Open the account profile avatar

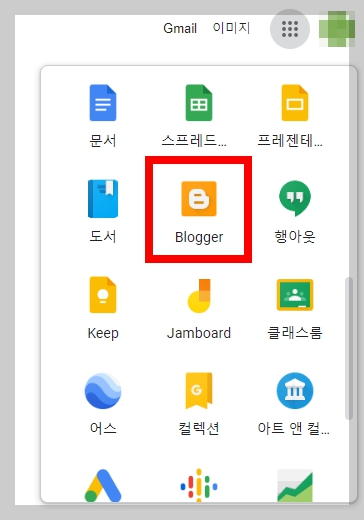337,29
